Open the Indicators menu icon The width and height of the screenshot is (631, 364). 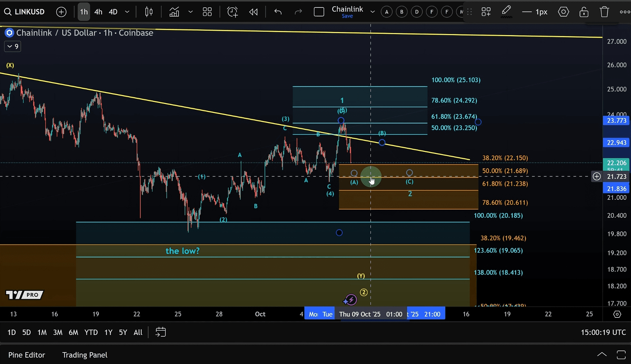(174, 12)
